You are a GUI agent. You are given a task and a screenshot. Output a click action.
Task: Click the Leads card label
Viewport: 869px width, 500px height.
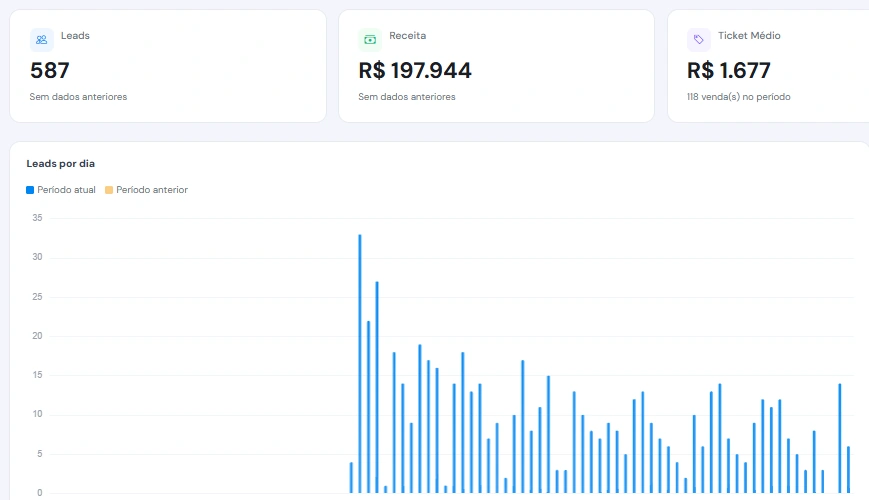[x=75, y=35]
